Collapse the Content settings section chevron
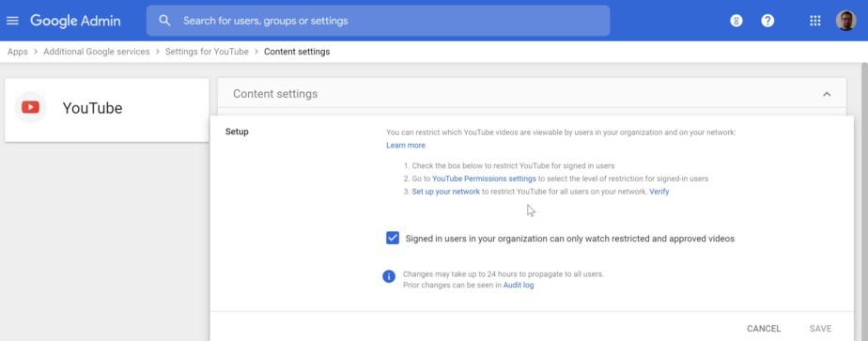 827,94
